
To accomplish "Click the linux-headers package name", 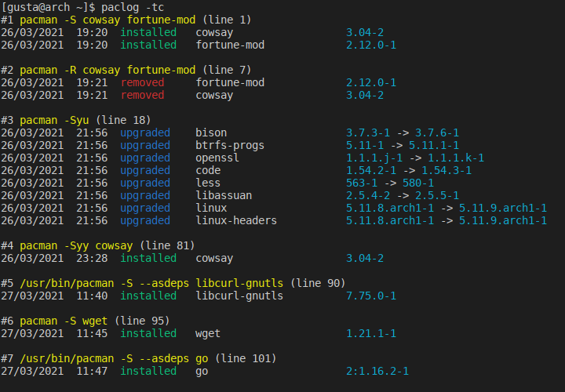I will tap(236, 220).
